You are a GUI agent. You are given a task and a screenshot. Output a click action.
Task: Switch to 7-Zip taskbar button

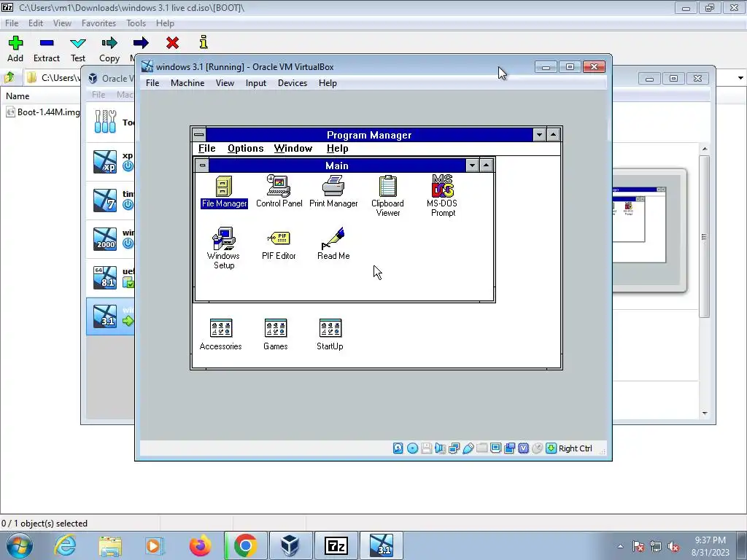point(336,545)
